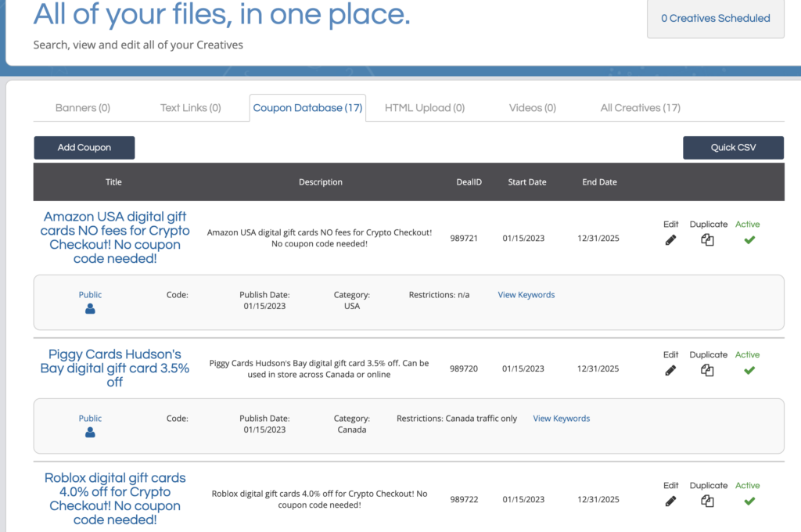Click the Description column header

(320, 182)
